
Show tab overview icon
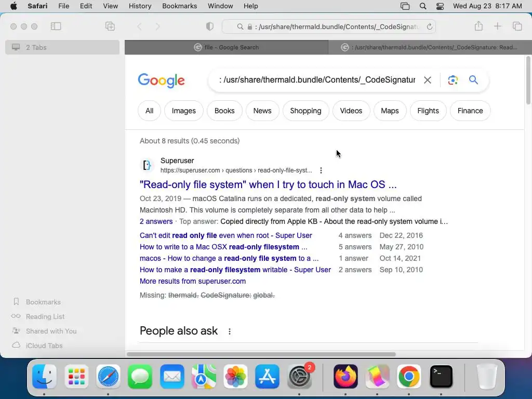pos(517,26)
